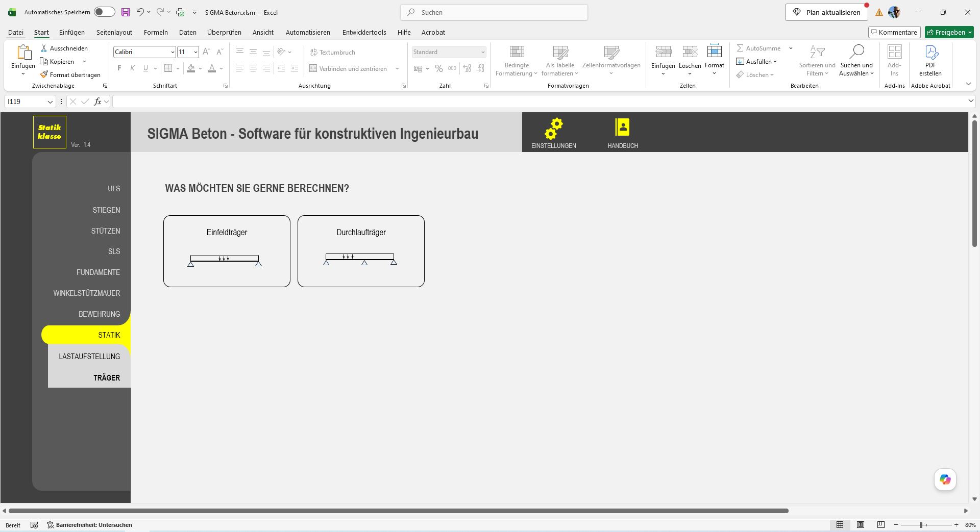Click the Suchen search field
The height and width of the screenshot is (532, 980).
pos(494,12)
